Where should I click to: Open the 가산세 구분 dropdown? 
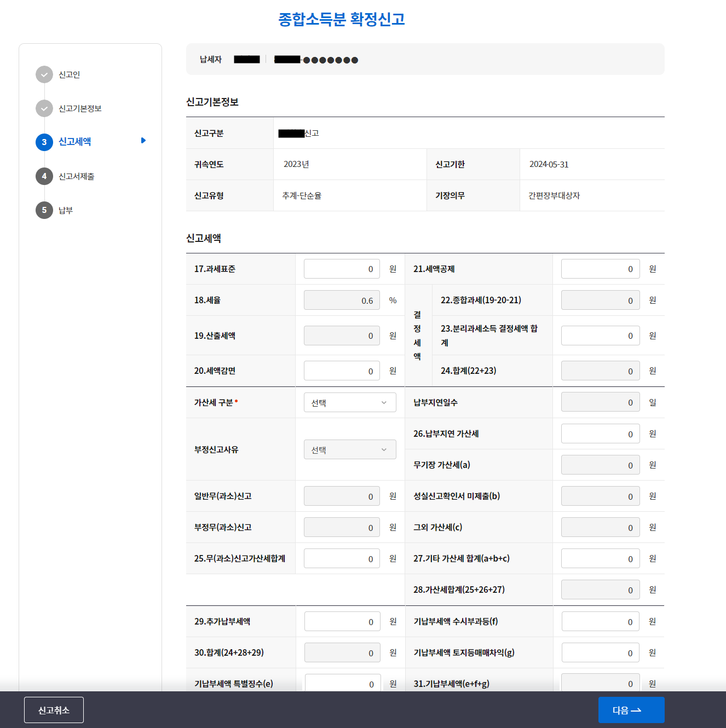[350, 402]
